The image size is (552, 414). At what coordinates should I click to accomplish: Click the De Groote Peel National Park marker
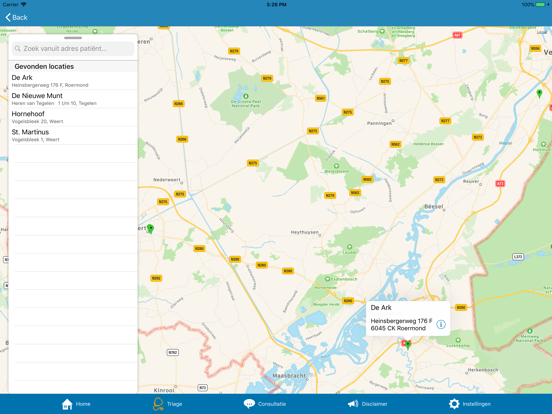point(246,96)
